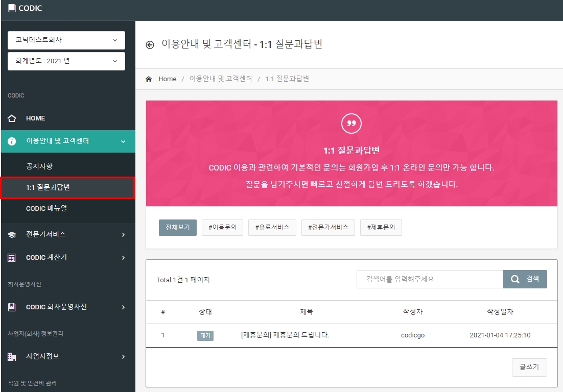Click the CODIC 회사운영사전 book icon
563x392 pixels.
point(12,307)
